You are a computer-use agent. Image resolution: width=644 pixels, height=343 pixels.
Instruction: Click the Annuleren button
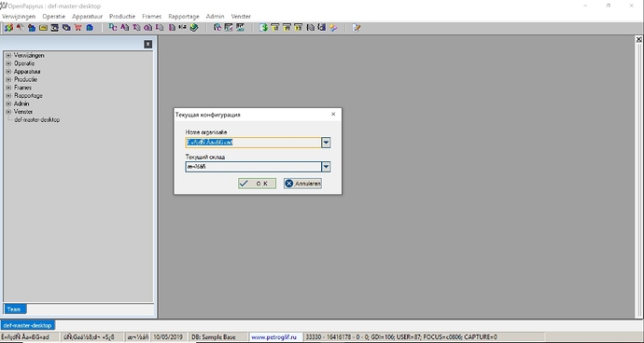(302, 184)
